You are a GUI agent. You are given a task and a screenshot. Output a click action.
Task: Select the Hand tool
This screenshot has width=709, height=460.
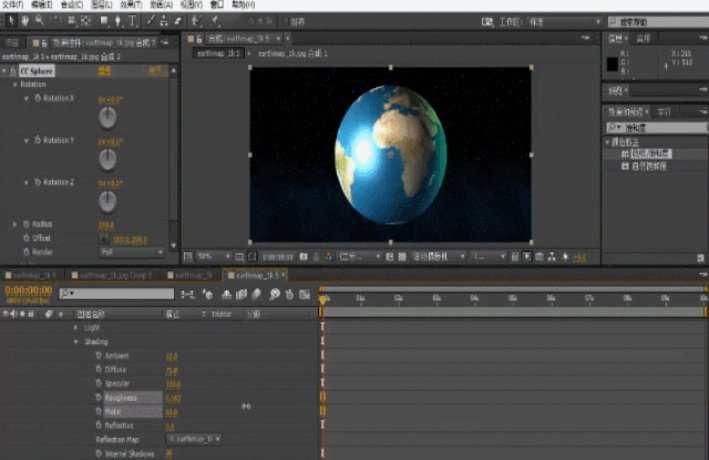click(24, 19)
